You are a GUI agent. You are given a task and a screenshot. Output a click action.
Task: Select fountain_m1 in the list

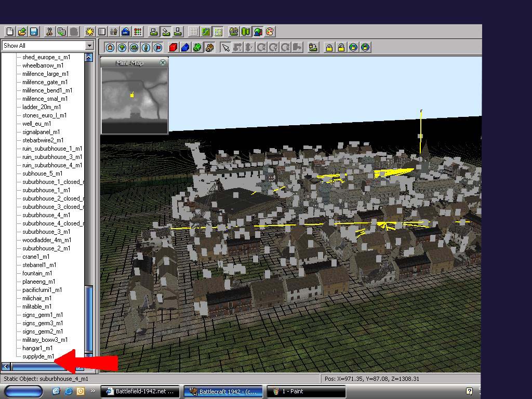tap(37, 273)
